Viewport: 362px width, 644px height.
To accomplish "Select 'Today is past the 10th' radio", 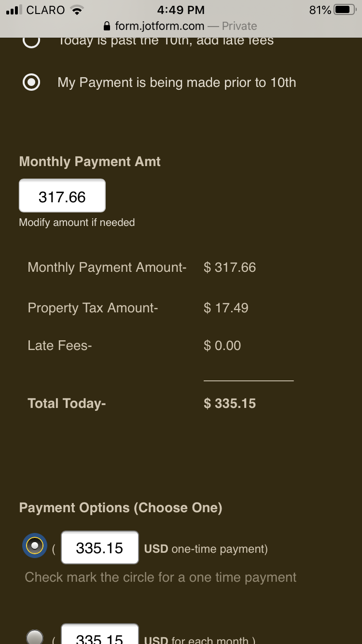I will (x=32, y=41).
